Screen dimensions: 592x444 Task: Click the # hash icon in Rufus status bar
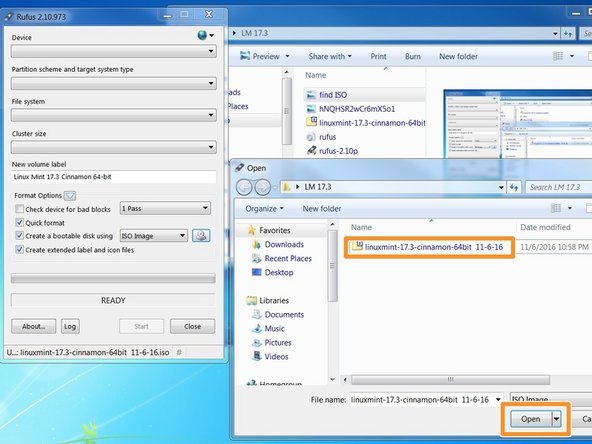coord(179,352)
